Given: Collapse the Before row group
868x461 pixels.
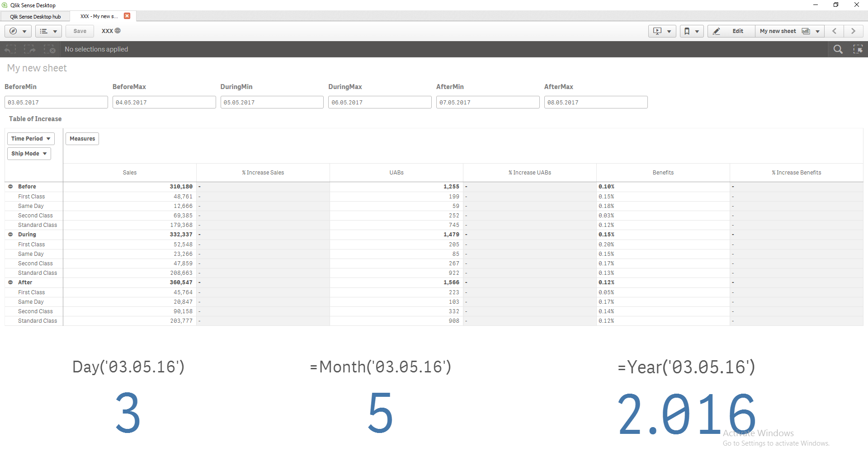Looking at the screenshot, I should 10,187.
